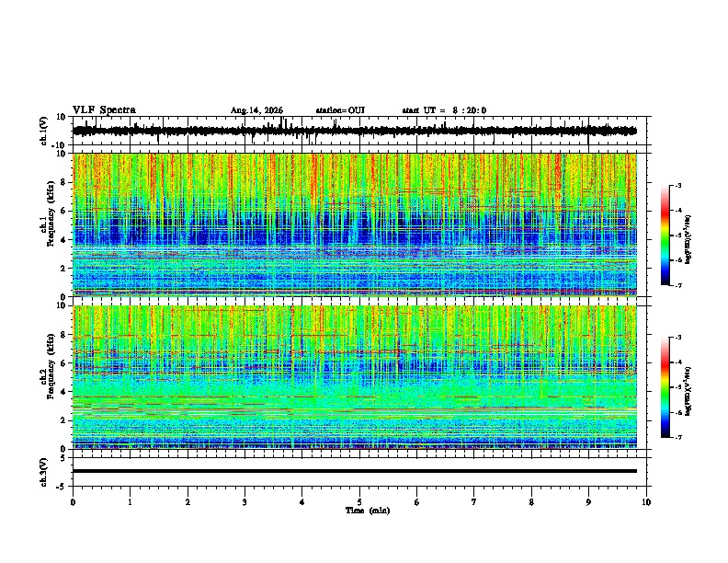
Task: Click the "ch.3(V)" axis label
Action: [x=44, y=472]
